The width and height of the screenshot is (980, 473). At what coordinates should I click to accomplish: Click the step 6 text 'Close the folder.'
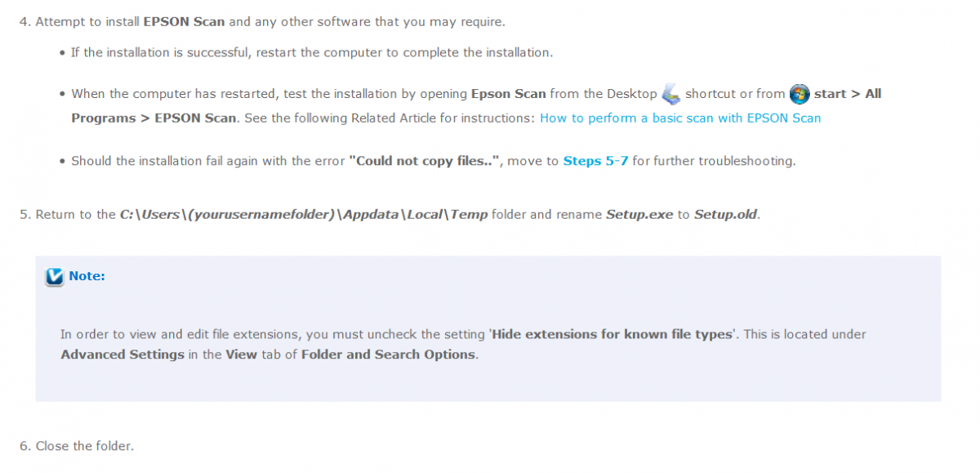[84, 446]
